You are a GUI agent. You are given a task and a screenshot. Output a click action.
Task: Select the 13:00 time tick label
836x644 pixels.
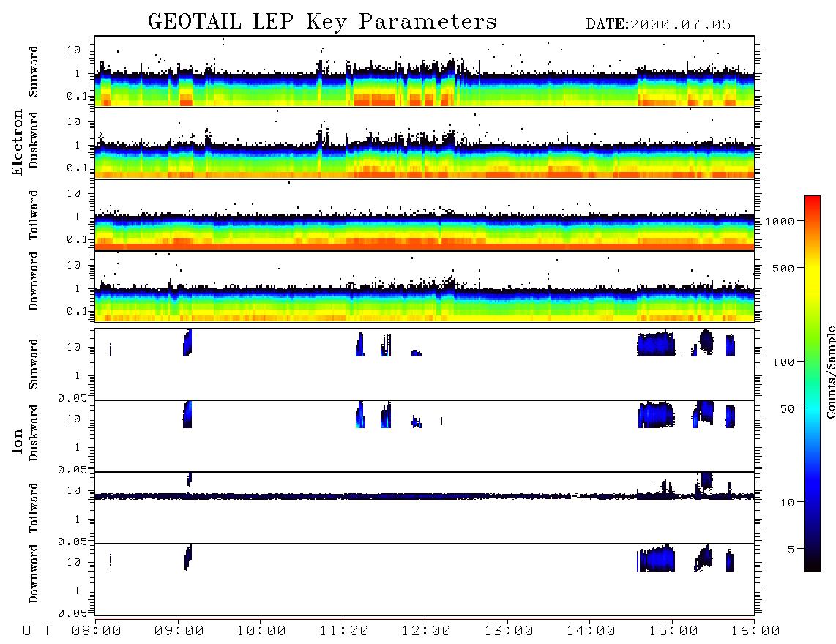point(509,631)
